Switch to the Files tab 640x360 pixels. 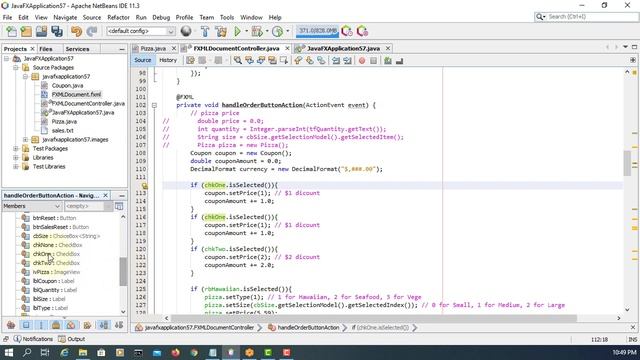coord(46,49)
